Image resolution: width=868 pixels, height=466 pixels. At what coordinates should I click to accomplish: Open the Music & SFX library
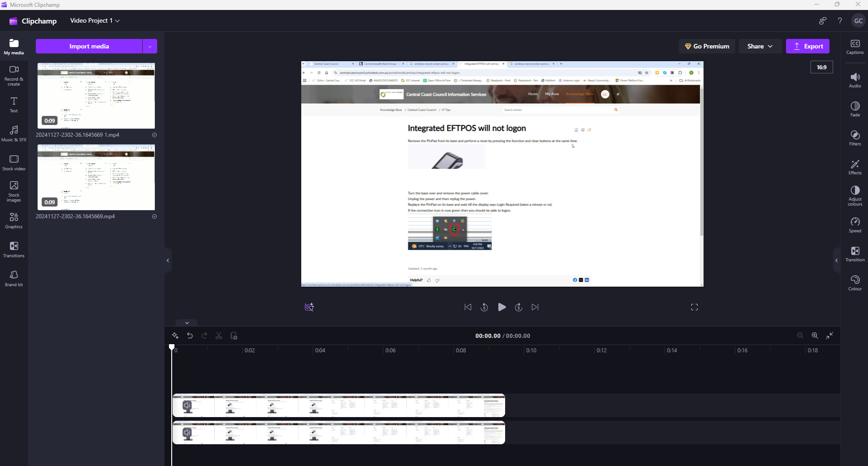pyautogui.click(x=14, y=134)
